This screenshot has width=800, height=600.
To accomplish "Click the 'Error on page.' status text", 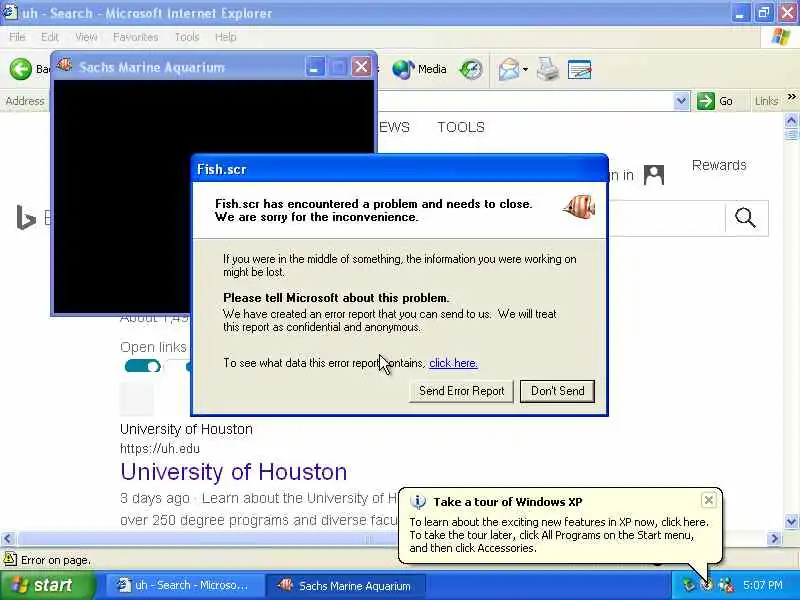I will [x=56, y=560].
